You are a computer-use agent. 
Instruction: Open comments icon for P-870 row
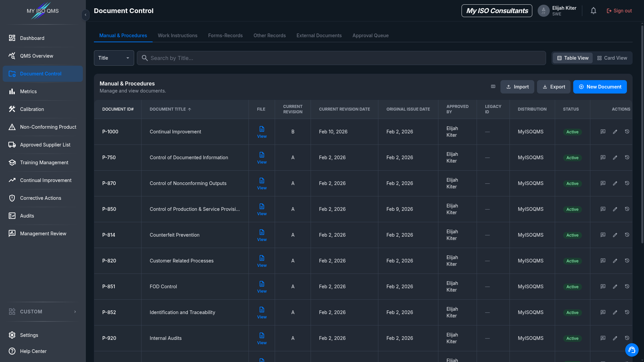[603, 183]
